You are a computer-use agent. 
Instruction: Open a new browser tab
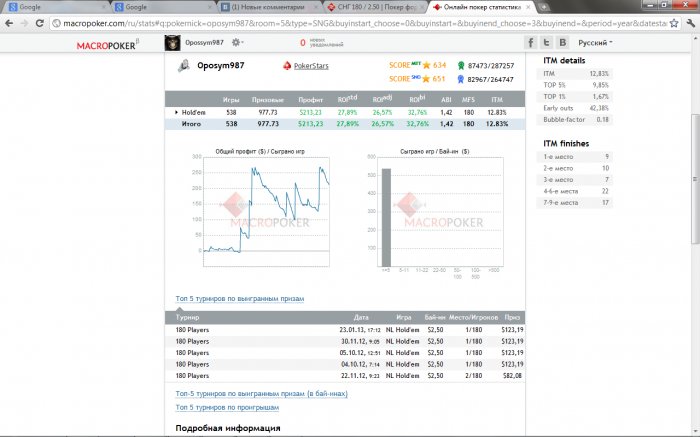click(x=543, y=7)
